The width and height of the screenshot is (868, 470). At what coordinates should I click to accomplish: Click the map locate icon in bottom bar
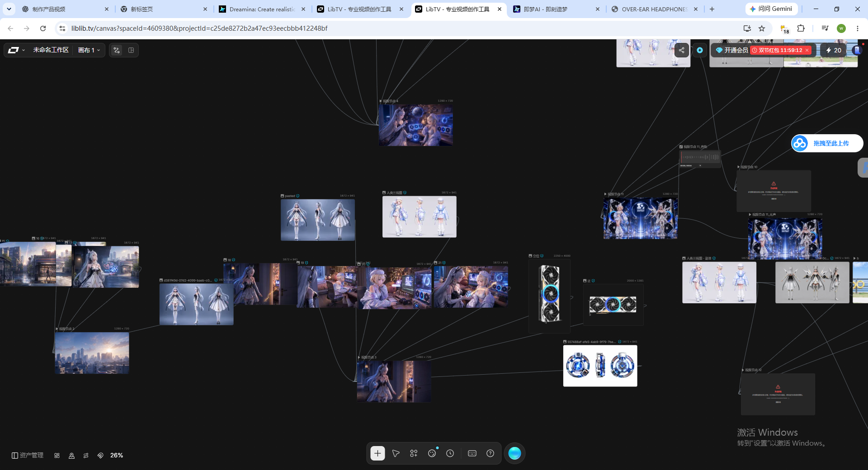[x=71, y=456]
